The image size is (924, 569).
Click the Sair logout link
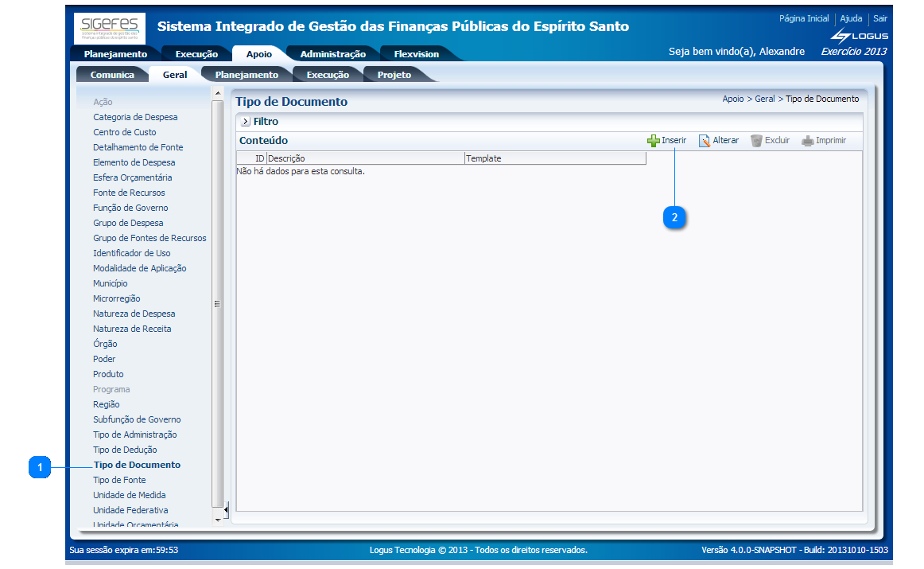tap(879, 18)
